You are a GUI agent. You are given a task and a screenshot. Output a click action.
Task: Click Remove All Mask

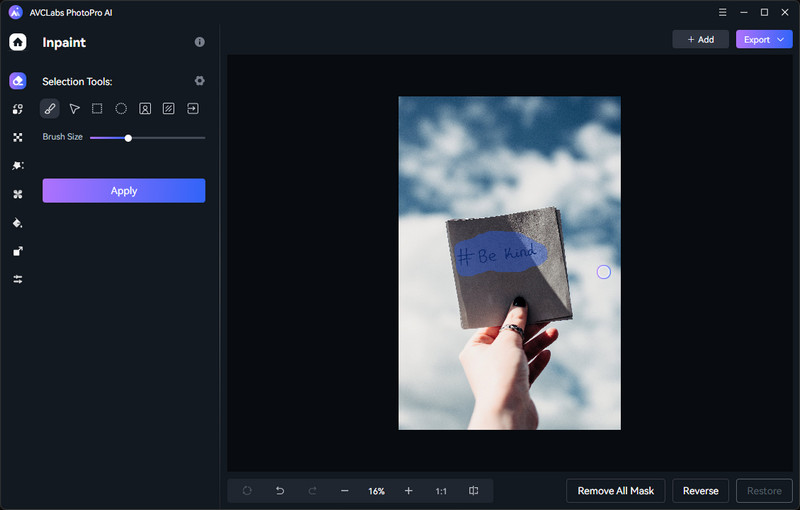tap(616, 491)
